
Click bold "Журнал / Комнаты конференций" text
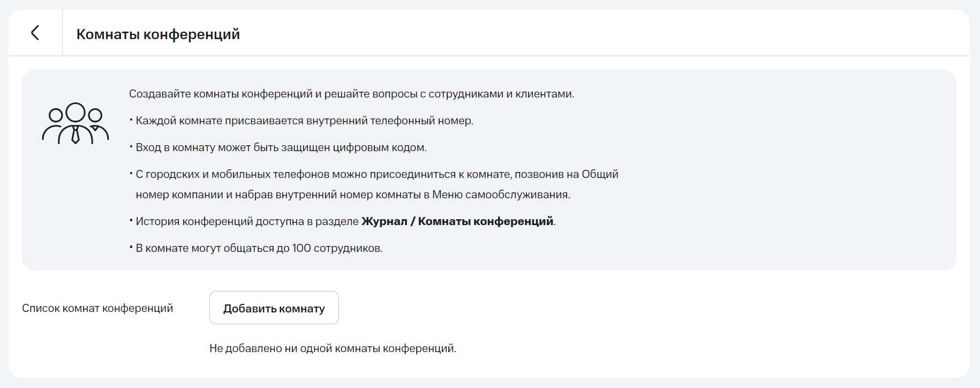click(457, 221)
